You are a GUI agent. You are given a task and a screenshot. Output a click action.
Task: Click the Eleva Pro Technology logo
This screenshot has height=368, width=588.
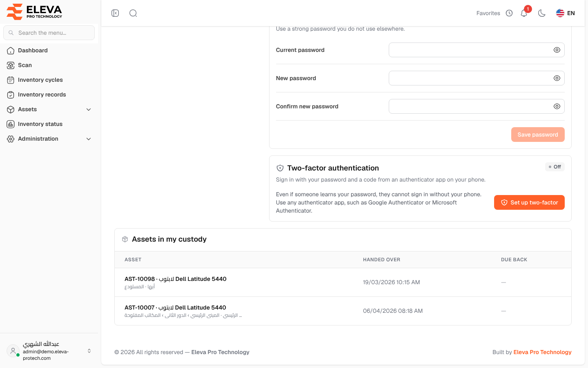34,11
